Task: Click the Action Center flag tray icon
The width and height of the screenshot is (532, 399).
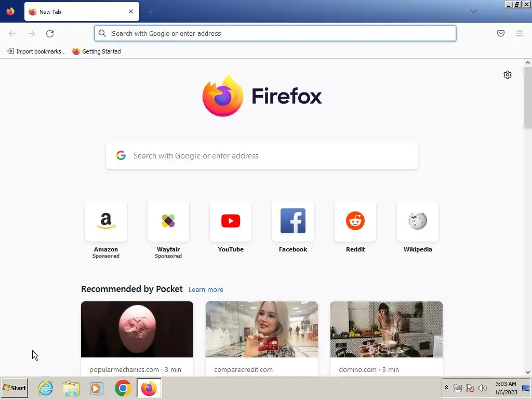Action: coord(470,388)
